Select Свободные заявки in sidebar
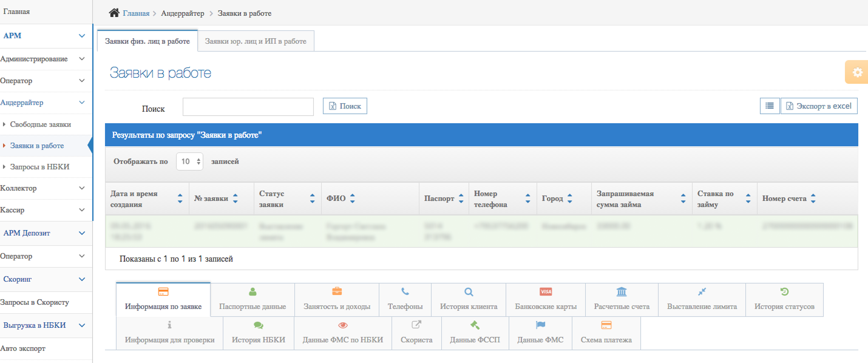Image resolution: width=868 pixels, height=363 pixels. (40, 124)
